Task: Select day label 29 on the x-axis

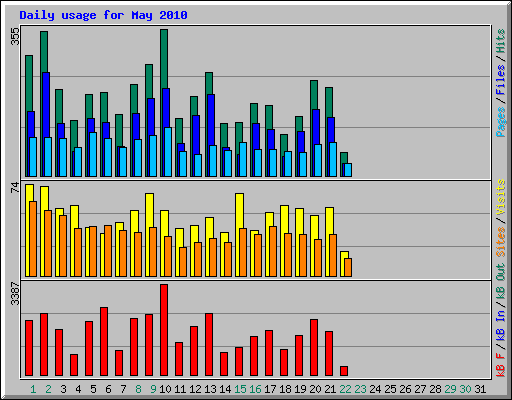Action: (x=450, y=389)
